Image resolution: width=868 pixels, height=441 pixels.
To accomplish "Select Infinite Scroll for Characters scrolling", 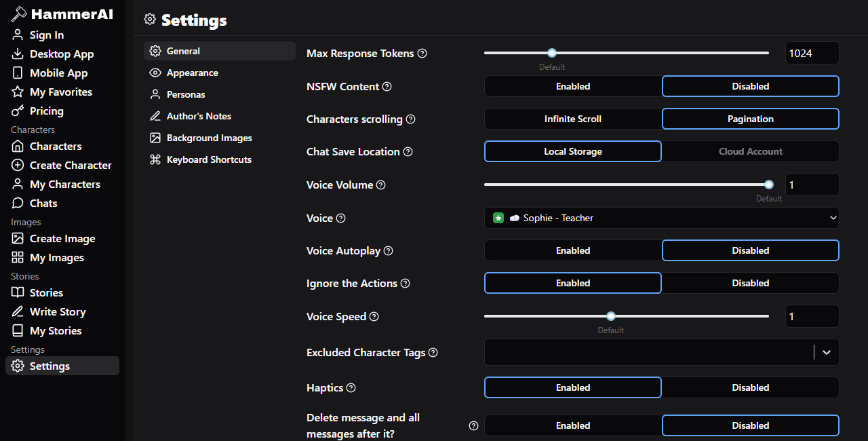I will click(573, 119).
